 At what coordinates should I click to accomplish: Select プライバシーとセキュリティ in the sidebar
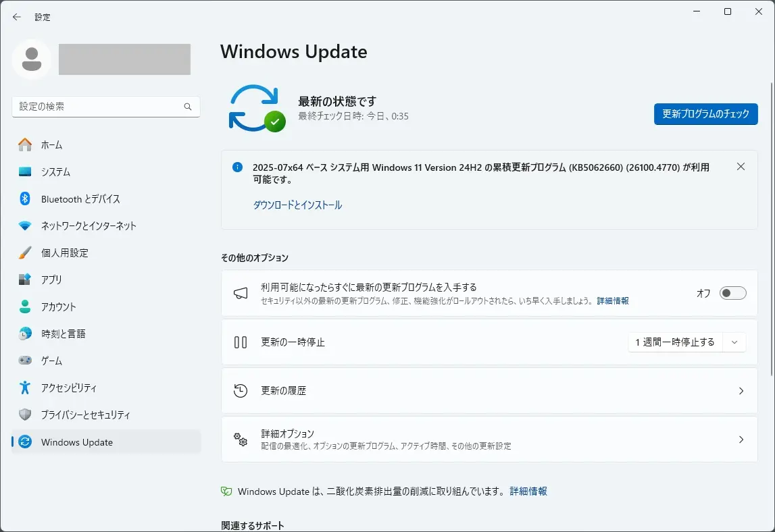click(106, 415)
